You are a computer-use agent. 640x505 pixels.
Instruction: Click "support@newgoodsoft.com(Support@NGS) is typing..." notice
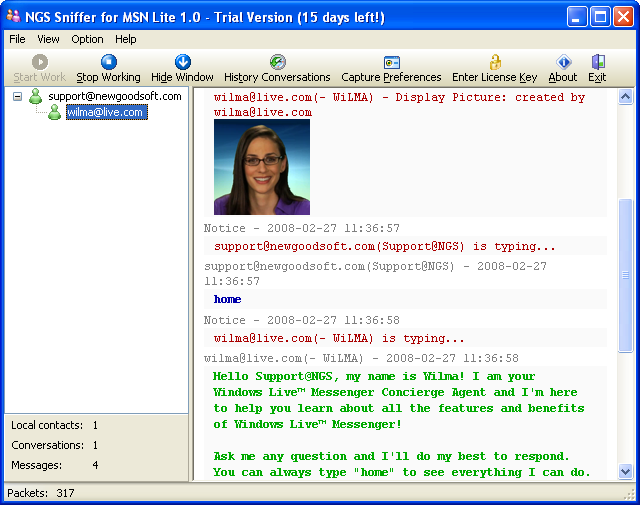[x=384, y=246]
